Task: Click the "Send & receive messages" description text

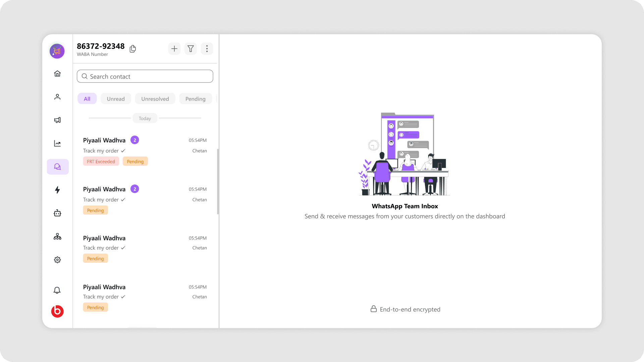Action: [405, 216]
